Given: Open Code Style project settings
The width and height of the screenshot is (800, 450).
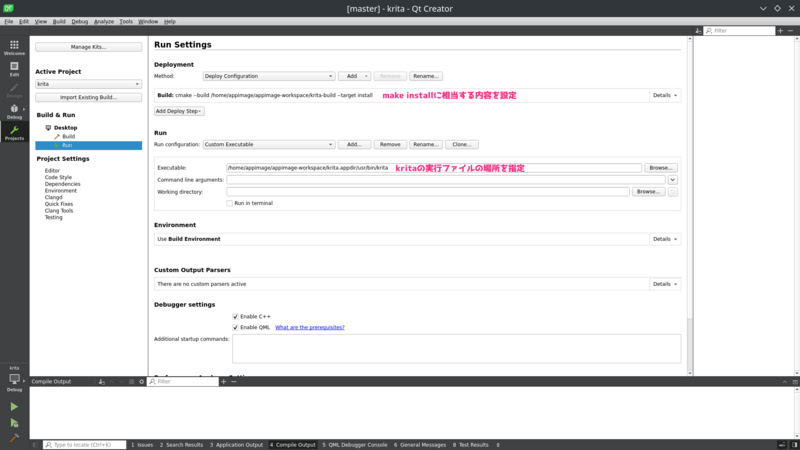Looking at the screenshot, I should coord(58,178).
